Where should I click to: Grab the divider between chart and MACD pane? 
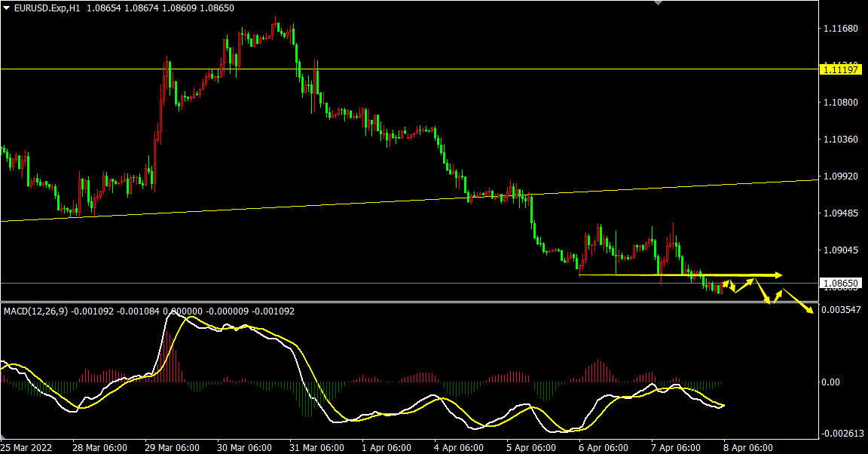click(407, 302)
